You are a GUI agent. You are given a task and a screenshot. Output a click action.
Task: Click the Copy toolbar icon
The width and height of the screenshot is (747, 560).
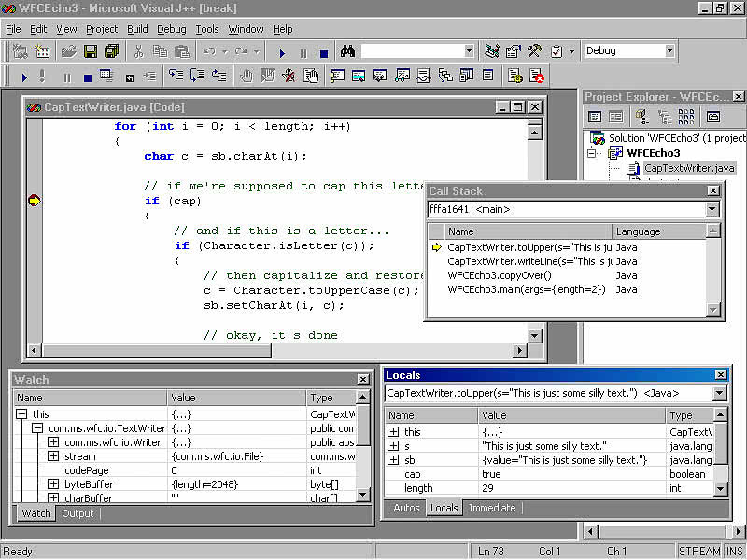point(160,51)
